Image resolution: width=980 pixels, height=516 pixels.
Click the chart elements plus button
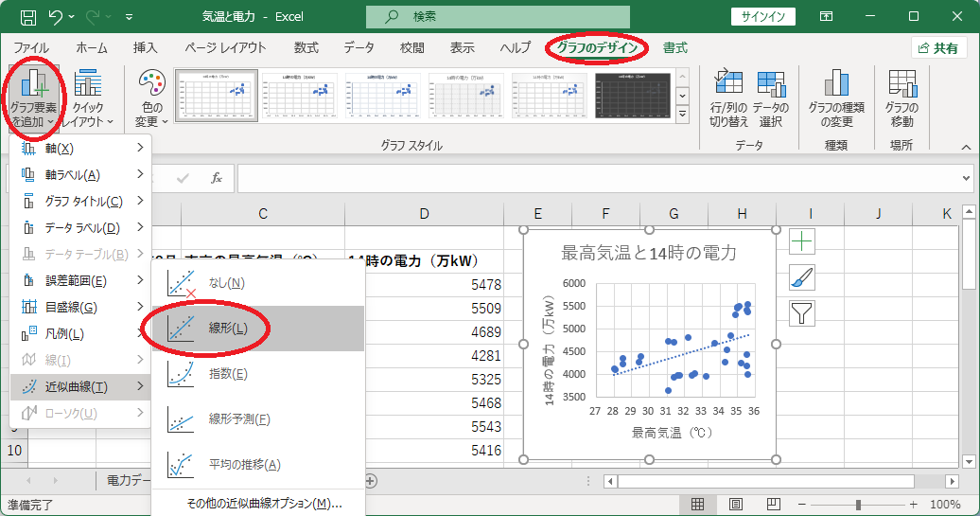pyautogui.click(x=802, y=241)
